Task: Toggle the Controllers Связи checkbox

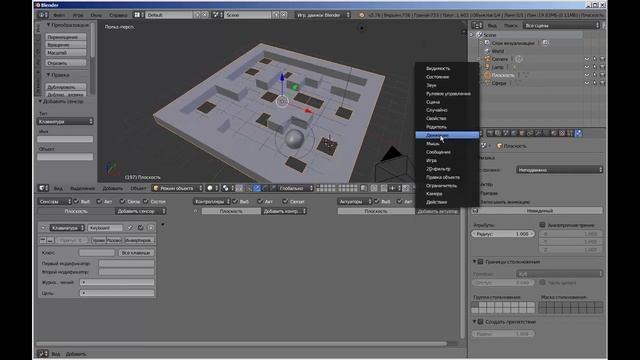Action: coord(285,201)
